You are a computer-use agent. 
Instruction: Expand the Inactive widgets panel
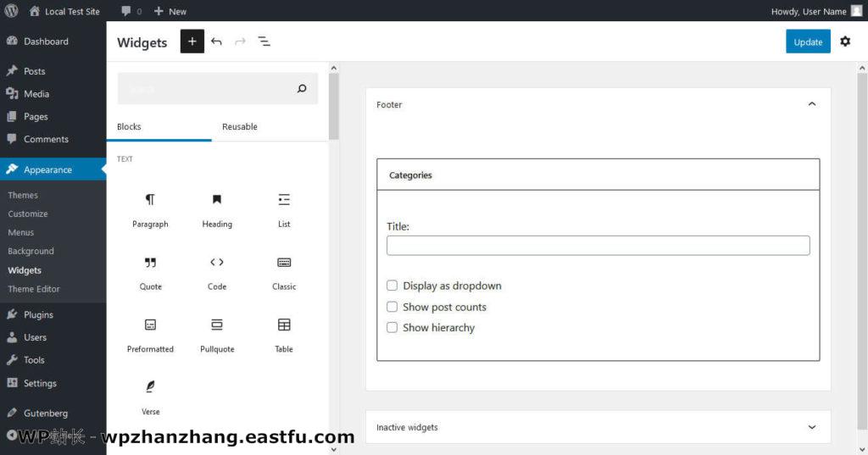coord(811,427)
